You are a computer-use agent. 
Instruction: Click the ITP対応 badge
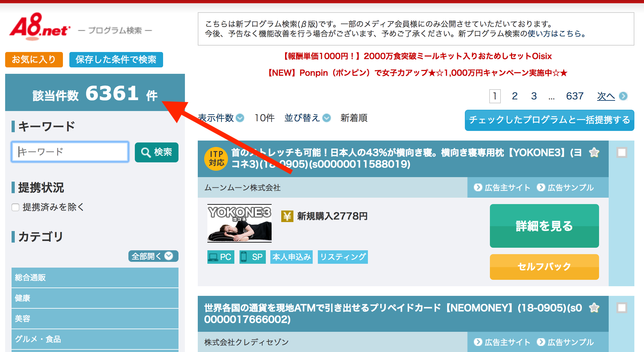click(216, 159)
